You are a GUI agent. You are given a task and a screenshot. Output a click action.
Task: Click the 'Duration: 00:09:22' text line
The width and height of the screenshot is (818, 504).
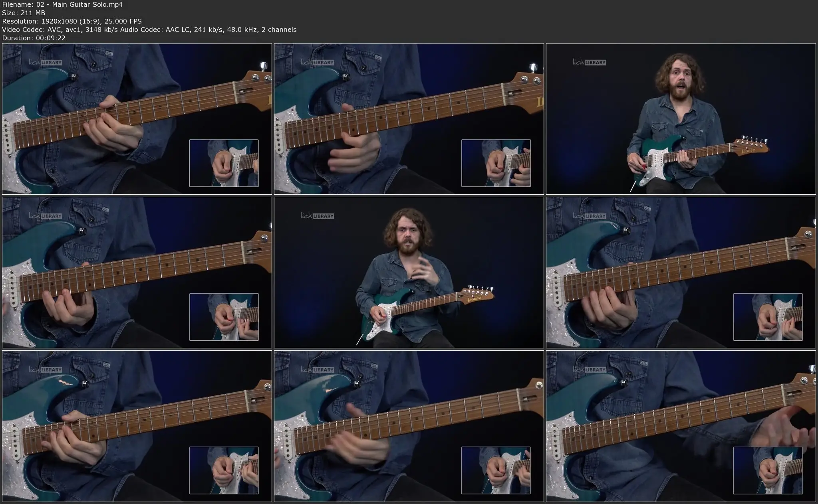tap(34, 38)
